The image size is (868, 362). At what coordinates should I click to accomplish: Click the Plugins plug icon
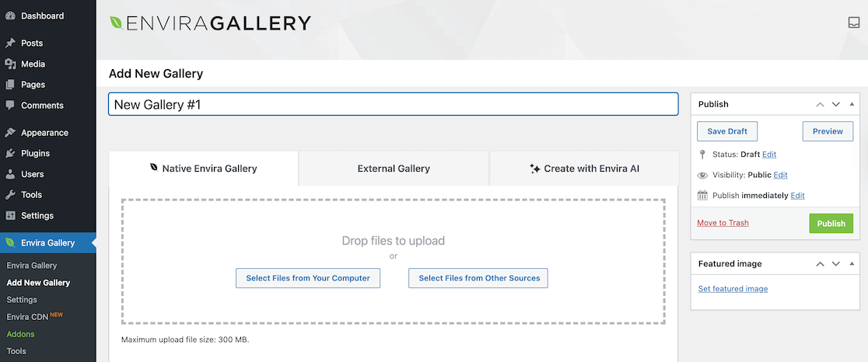tap(10, 154)
